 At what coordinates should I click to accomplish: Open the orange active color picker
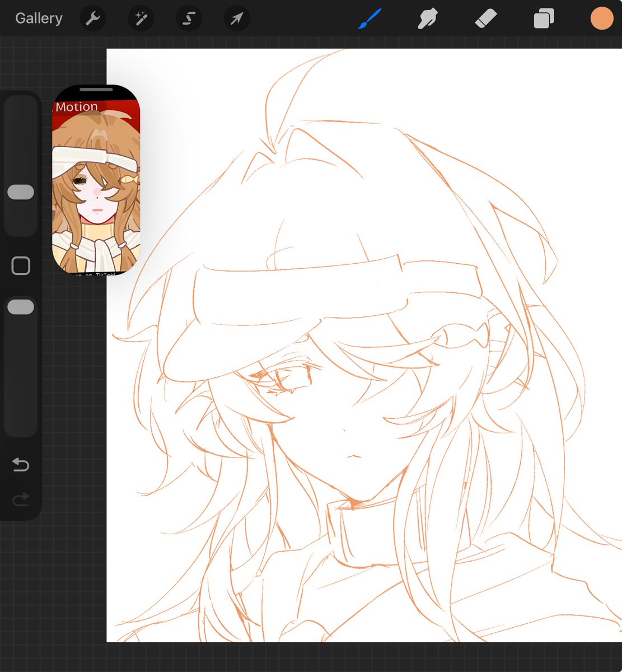pos(602,18)
